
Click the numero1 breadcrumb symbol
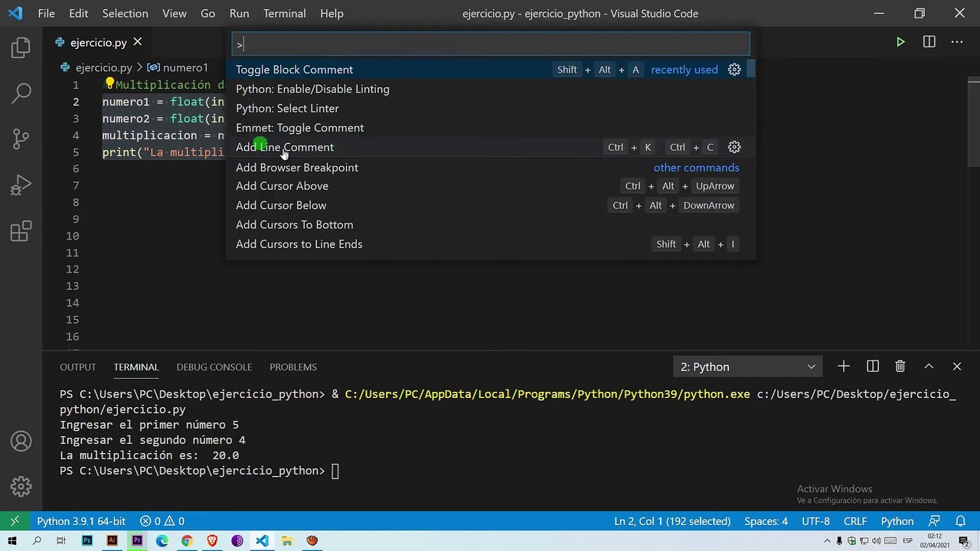click(178, 67)
